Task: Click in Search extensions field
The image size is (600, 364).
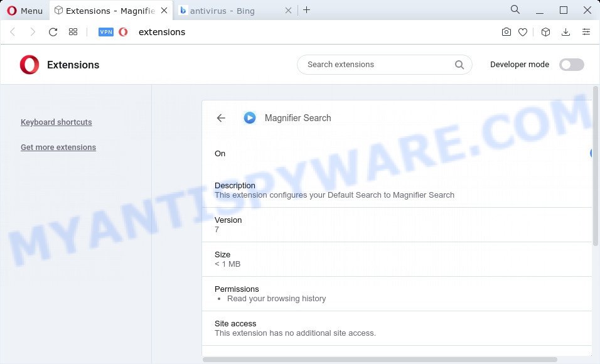Action: click(x=384, y=65)
